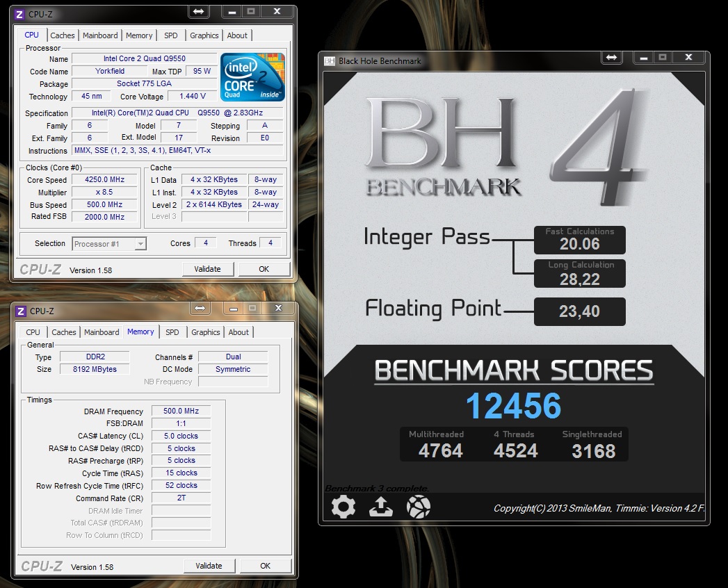This screenshot has height=588, width=728.
Task: Select SPD tab in bottom CPU-Z window
Action: click(172, 332)
